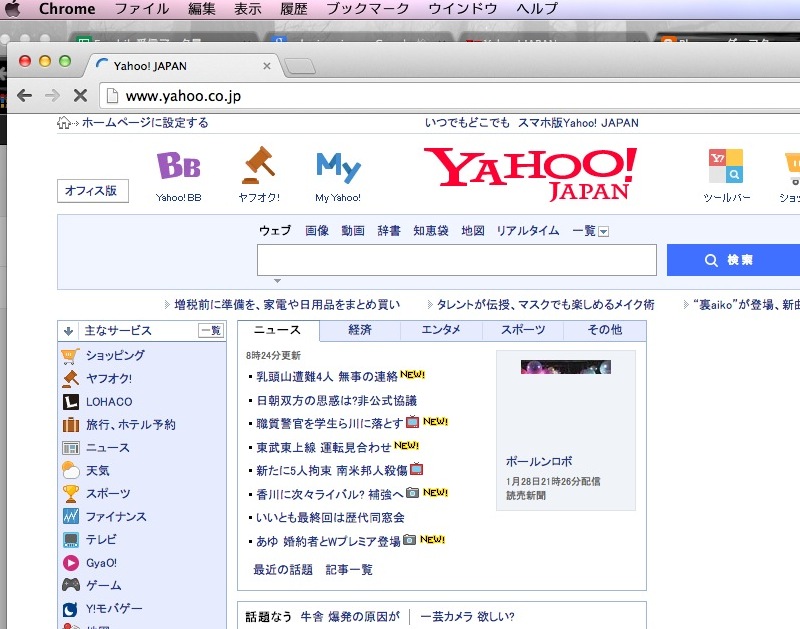The width and height of the screenshot is (800, 629).
Task: Click the 最近の話題 link
Action: pyautogui.click(x=283, y=570)
